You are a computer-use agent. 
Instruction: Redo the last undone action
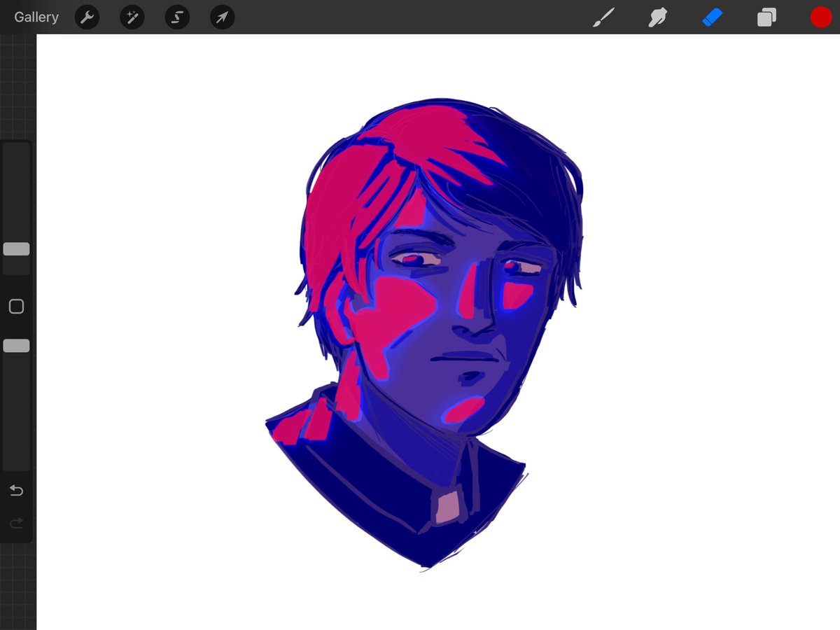tap(16, 522)
